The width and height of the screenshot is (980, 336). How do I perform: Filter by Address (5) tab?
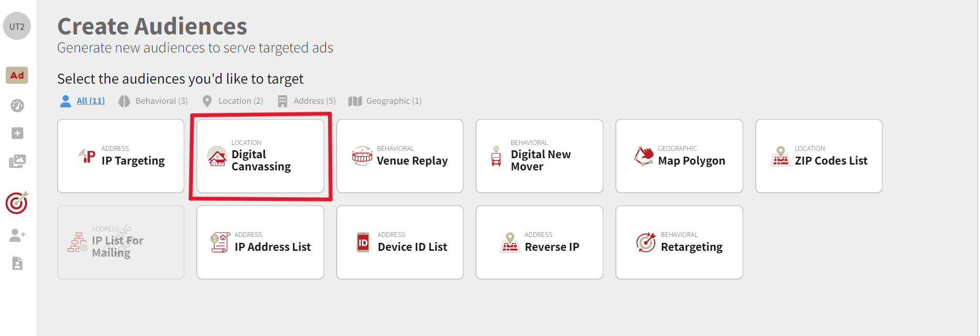coord(315,101)
